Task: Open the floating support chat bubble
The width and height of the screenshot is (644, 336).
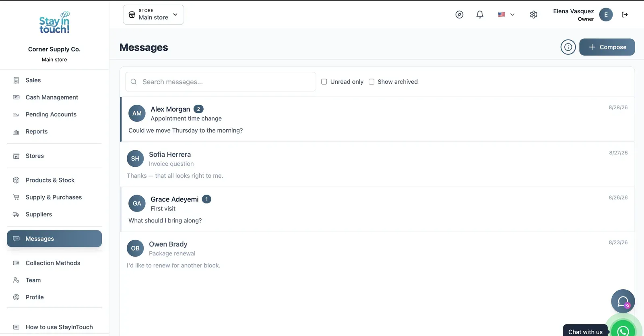Action: pyautogui.click(x=623, y=301)
